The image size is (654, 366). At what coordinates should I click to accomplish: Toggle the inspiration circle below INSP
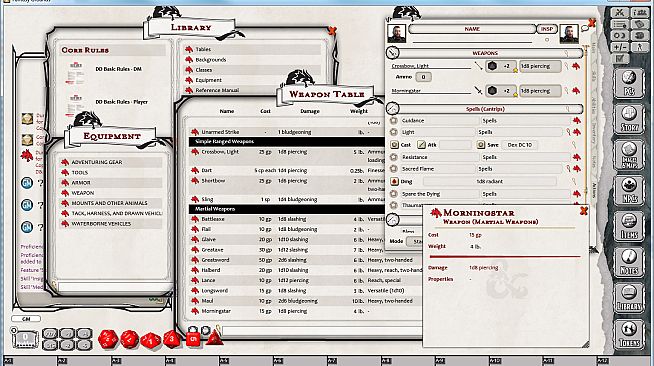click(x=547, y=40)
